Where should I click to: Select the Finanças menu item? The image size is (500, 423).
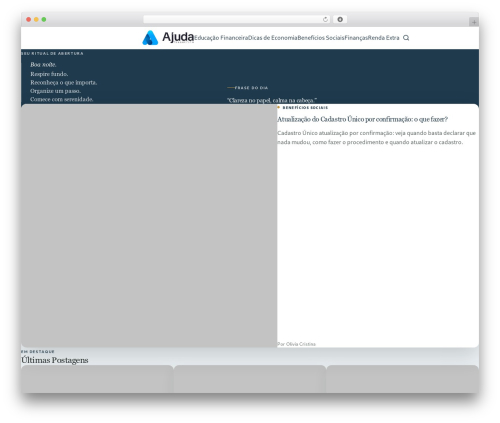[356, 38]
